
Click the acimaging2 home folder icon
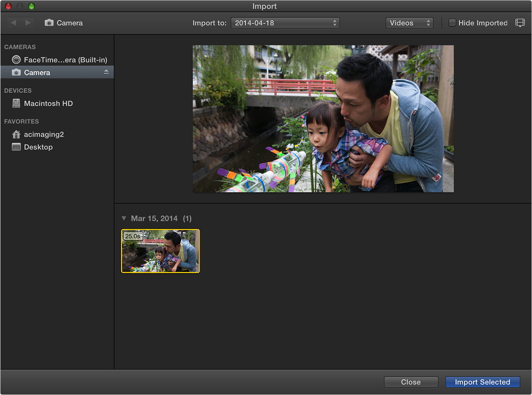tap(16, 134)
